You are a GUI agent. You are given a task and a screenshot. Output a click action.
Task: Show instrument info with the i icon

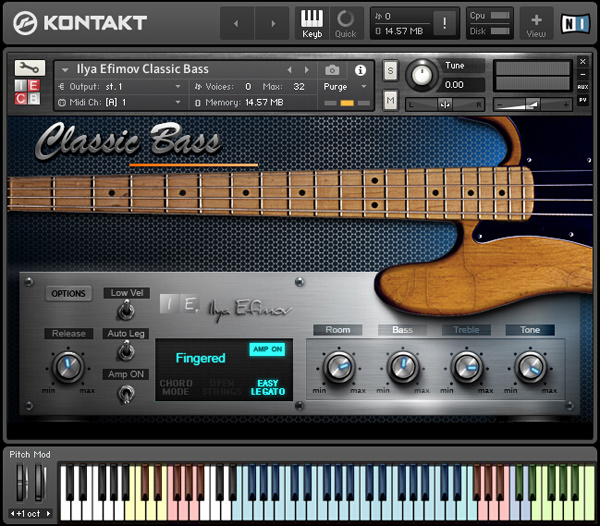pyautogui.click(x=360, y=70)
